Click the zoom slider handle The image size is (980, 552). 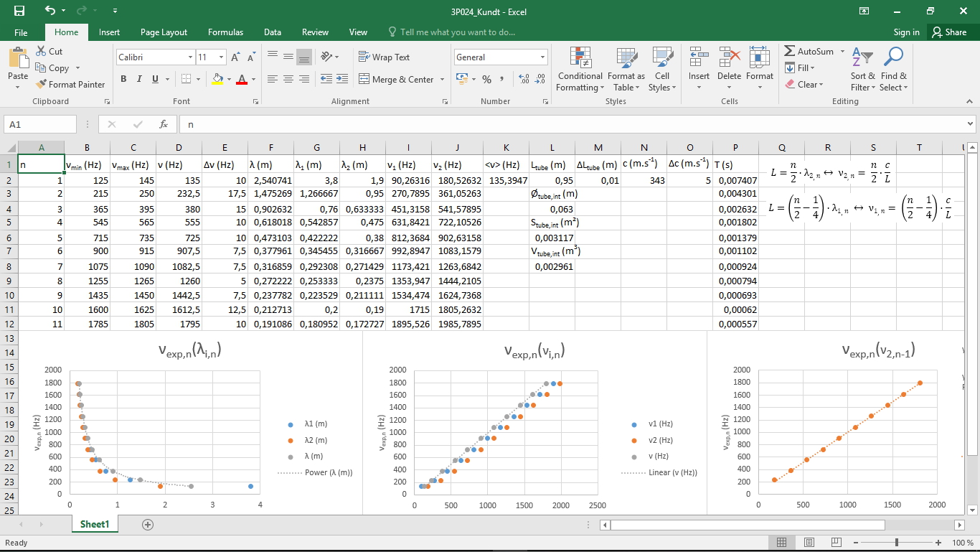[897, 543]
